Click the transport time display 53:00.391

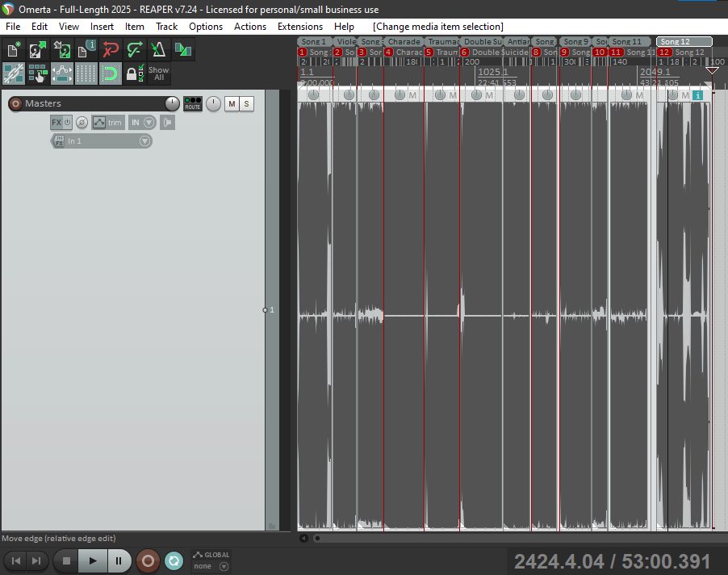coord(666,561)
